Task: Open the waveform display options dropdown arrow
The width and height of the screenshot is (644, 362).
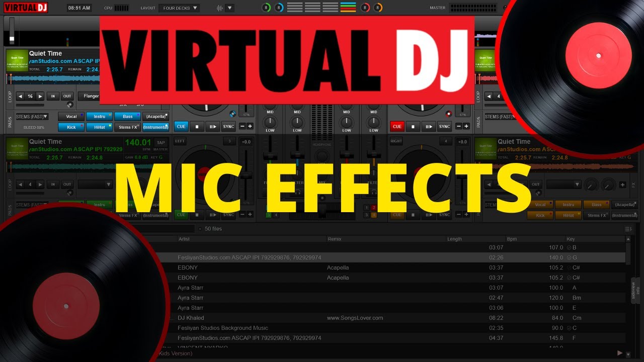Action: [229, 8]
